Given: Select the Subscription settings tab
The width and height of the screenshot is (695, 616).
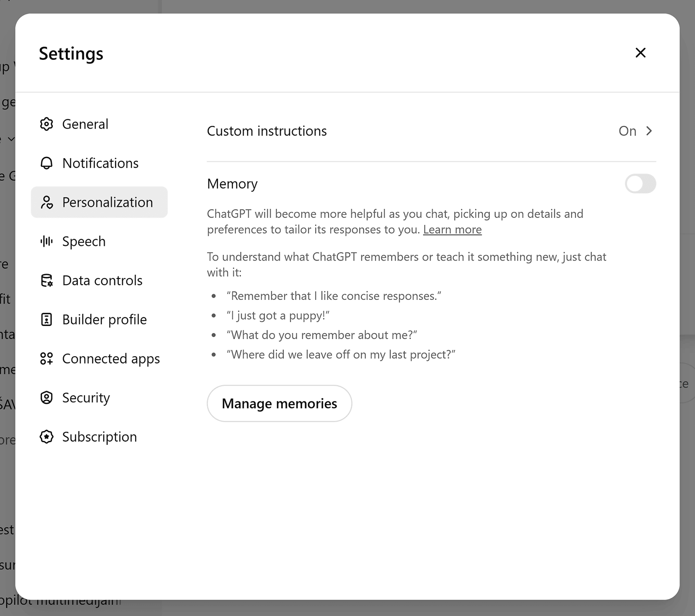Looking at the screenshot, I should pos(100,437).
